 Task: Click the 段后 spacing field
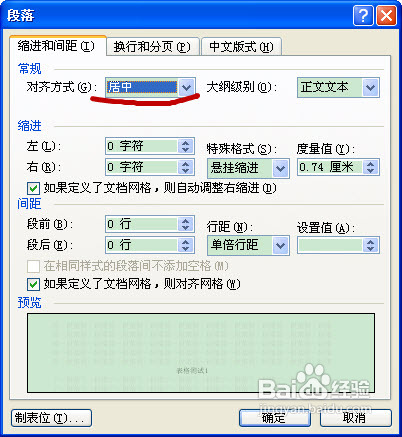click(142, 245)
